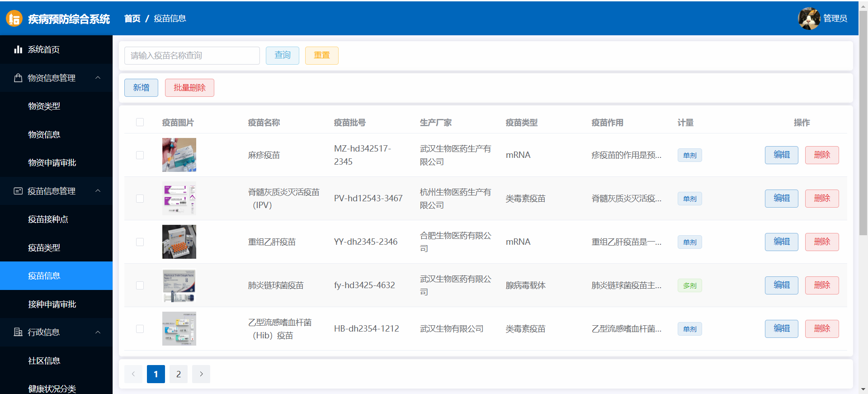Edit the 肺炎链球菌疫苗 record
Image resolution: width=868 pixels, height=394 pixels.
pos(782,285)
